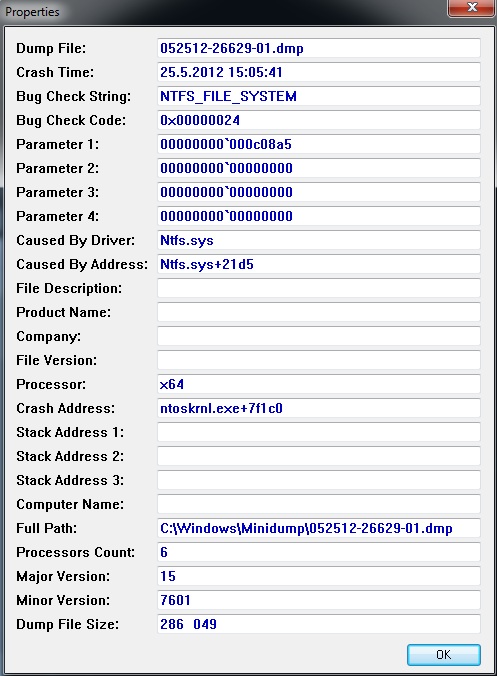497x676 pixels.
Task: Click the 'Caused By Driver:' label
Action: [x=75, y=240]
